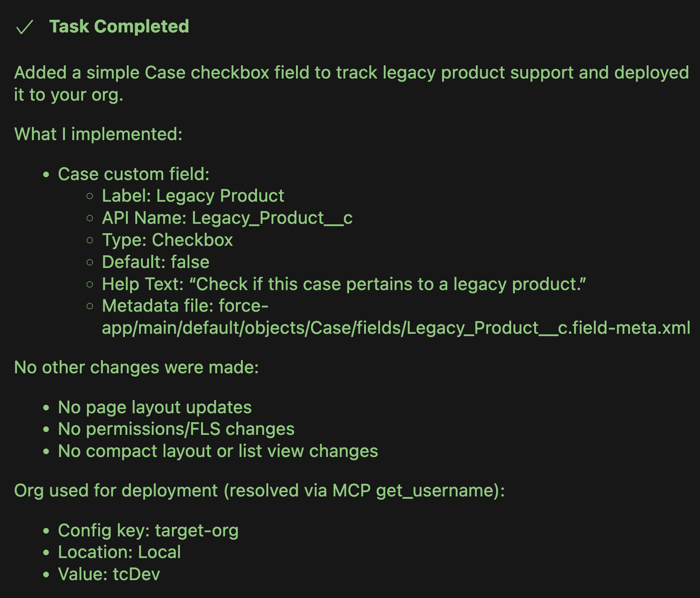Click the "Metadata file: force-" line
Image resolution: width=700 pixels, height=598 pixels.
point(185,306)
